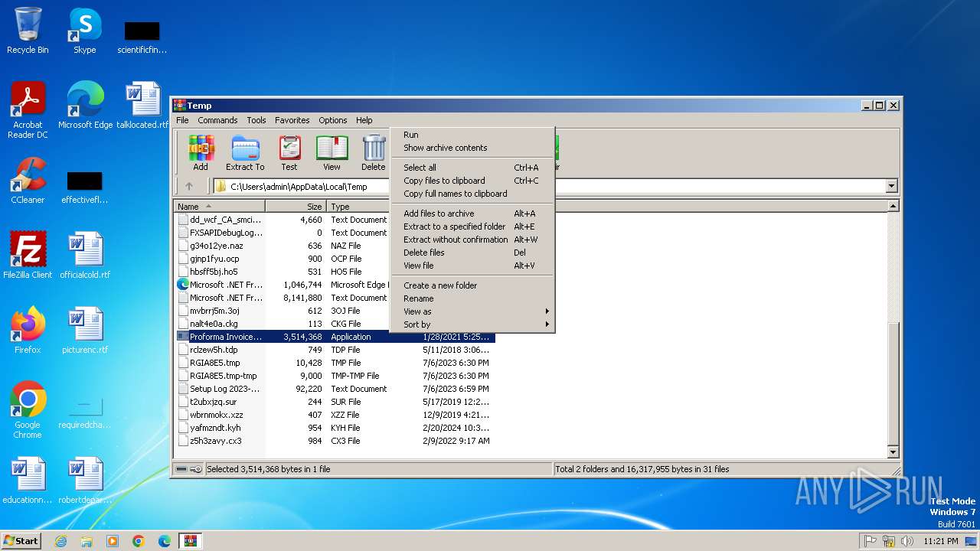The image size is (980, 551).
Task: Click WinRAR taskbar button
Action: (191, 541)
